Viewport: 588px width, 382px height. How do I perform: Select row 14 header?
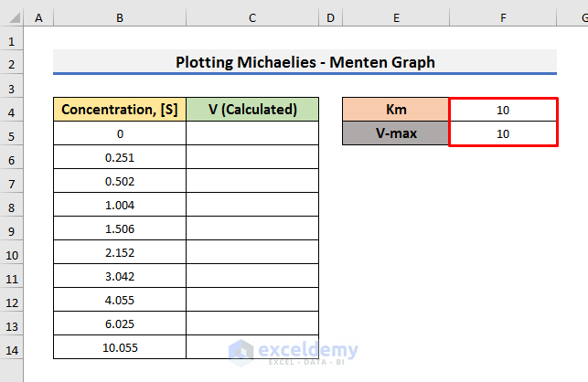pyautogui.click(x=12, y=348)
